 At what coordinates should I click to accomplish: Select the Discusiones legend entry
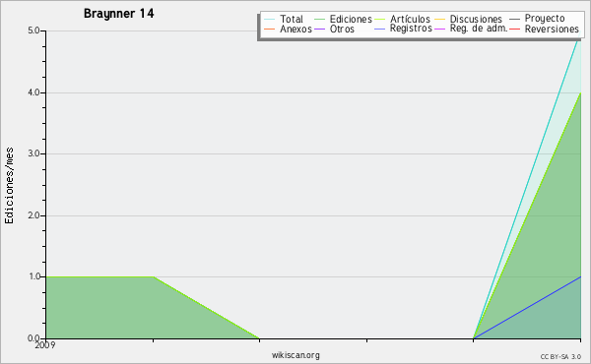pos(469,19)
